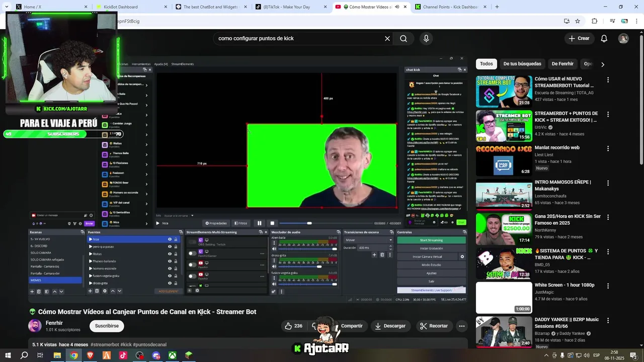Toggle the lock for the Nice source
644x362 pixels.
(x=176, y=239)
